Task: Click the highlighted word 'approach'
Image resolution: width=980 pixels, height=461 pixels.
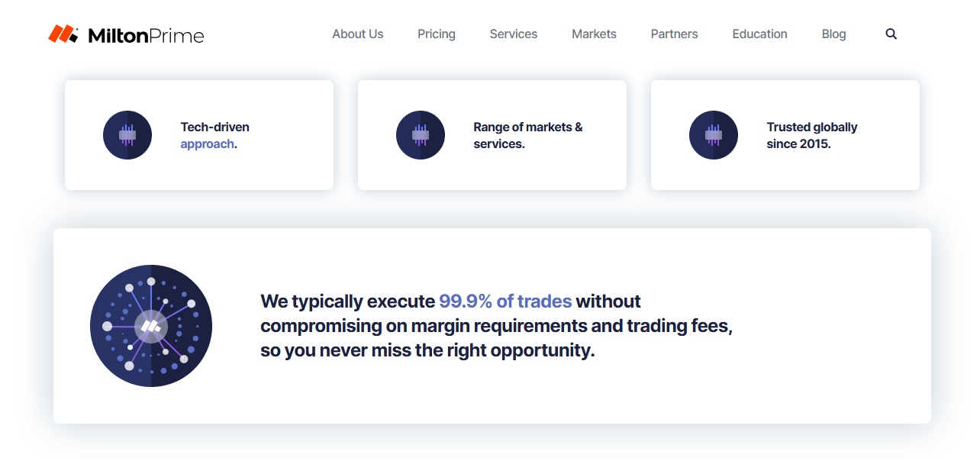Action: 207,143
